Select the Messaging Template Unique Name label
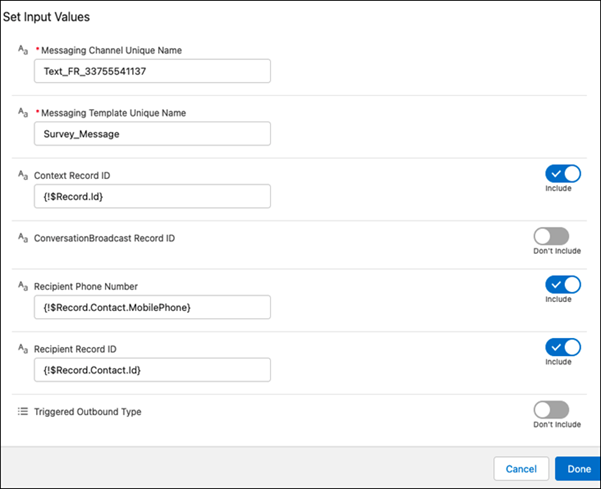Screen dimensions: 601x489 click(113, 113)
